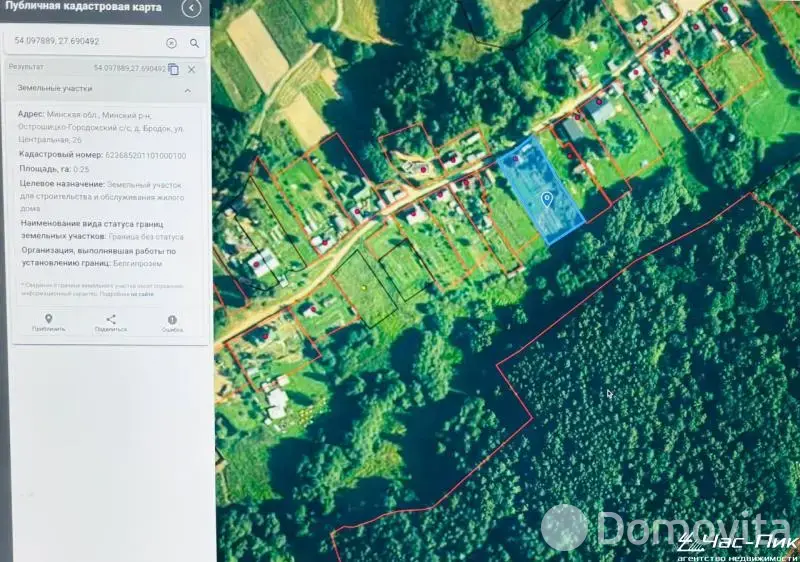Click the location pin on the map

coord(546,199)
